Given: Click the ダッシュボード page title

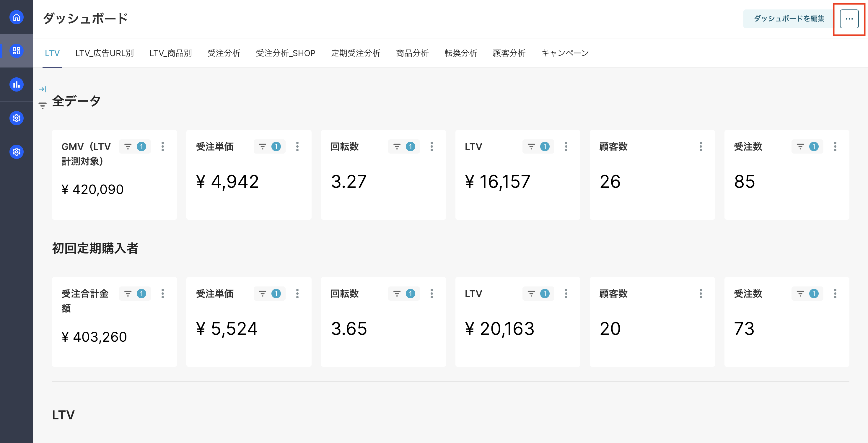Looking at the screenshot, I should pyautogui.click(x=86, y=19).
